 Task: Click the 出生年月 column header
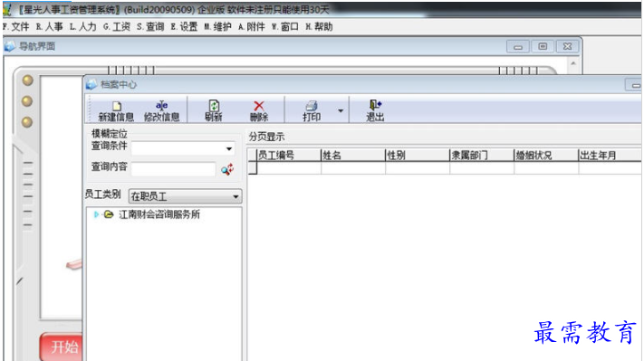click(610, 155)
